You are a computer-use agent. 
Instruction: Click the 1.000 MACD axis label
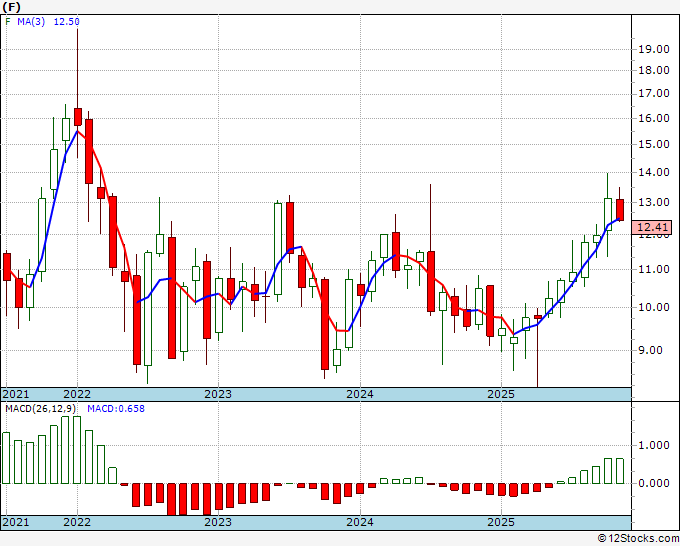click(654, 445)
